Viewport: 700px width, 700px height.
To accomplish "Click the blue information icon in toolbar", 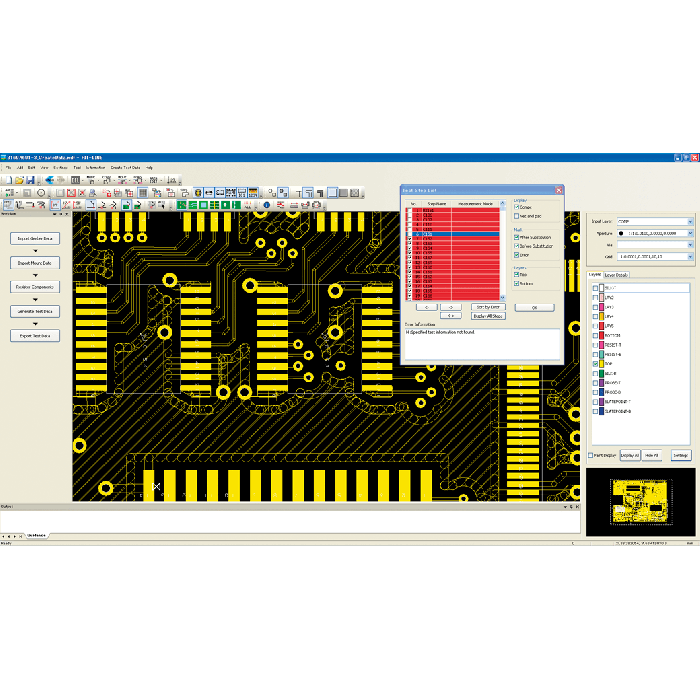I will tap(267, 205).
